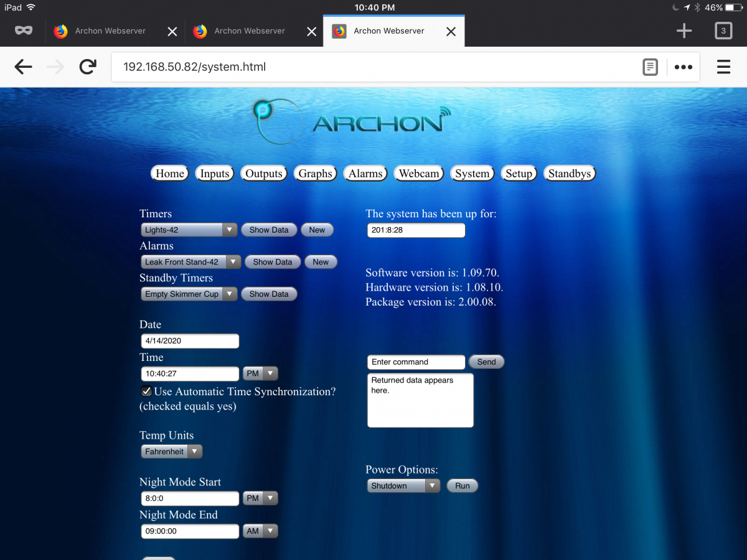Click the Night Mode End time field
The image size is (747, 560).
pyautogui.click(x=190, y=531)
